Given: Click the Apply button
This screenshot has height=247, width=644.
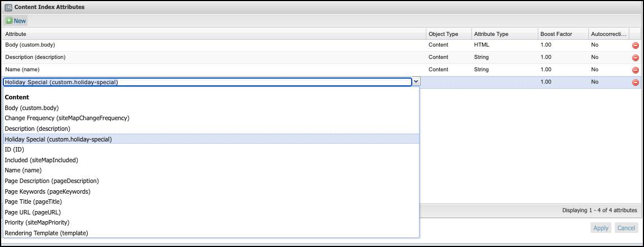Looking at the screenshot, I should pos(601,228).
